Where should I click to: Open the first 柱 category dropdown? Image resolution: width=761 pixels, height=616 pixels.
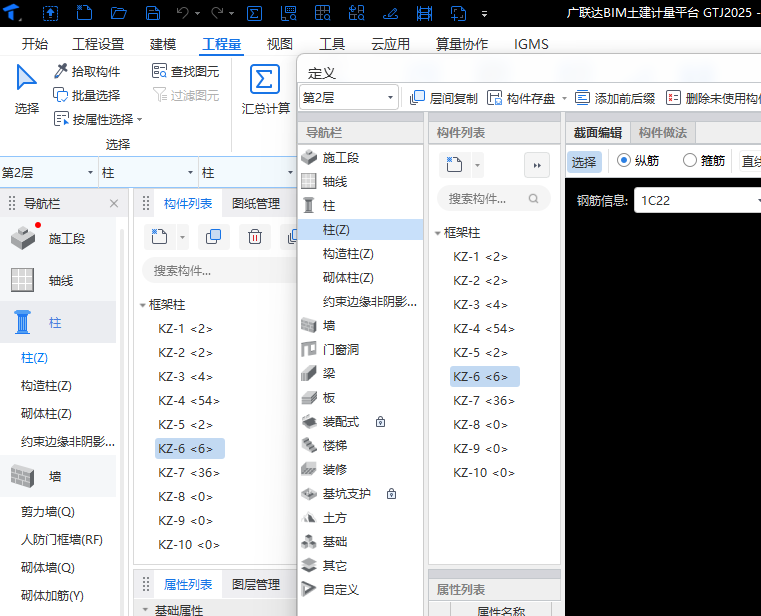coord(148,172)
